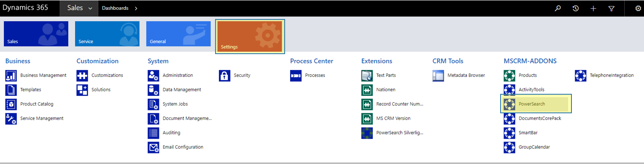Click the SmartBar icon
Screen dimensions: 644x164
pyautogui.click(x=510, y=133)
